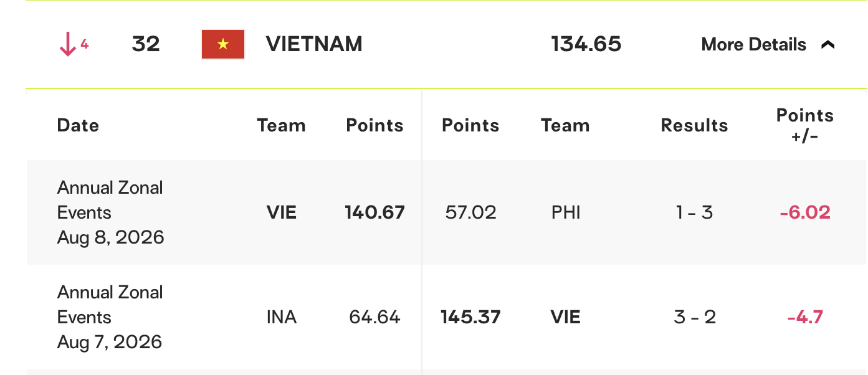Click the 1 - 3 match result
Screen dimensions: 868x375
tap(694, 212)
